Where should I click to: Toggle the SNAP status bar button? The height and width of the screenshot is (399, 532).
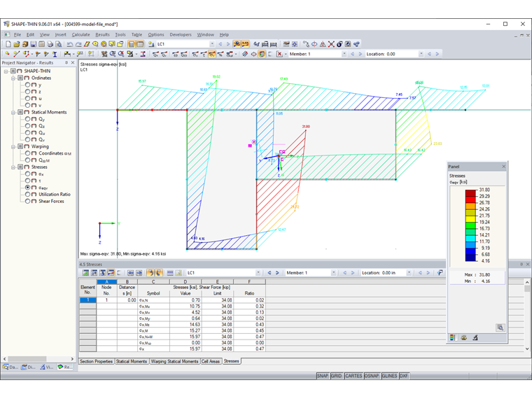(x=323, y=376)
